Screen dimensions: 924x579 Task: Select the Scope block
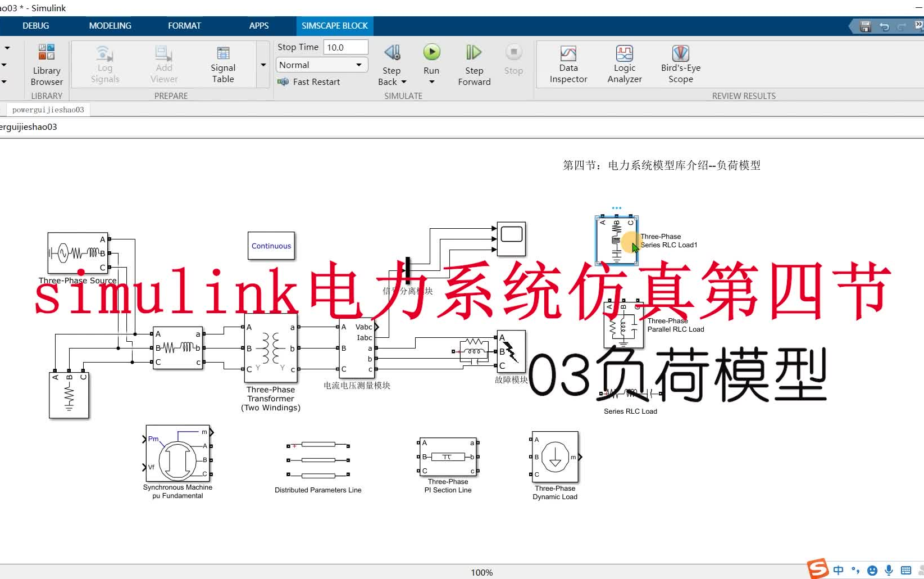point(511,239)
